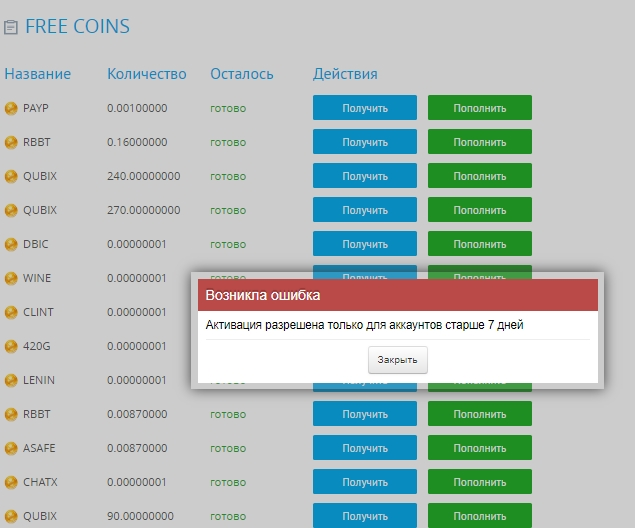Click готово status in the ASAFE row
Viewport: 635px width, 528px height.
pyautogui.click(x=228, y=449)
